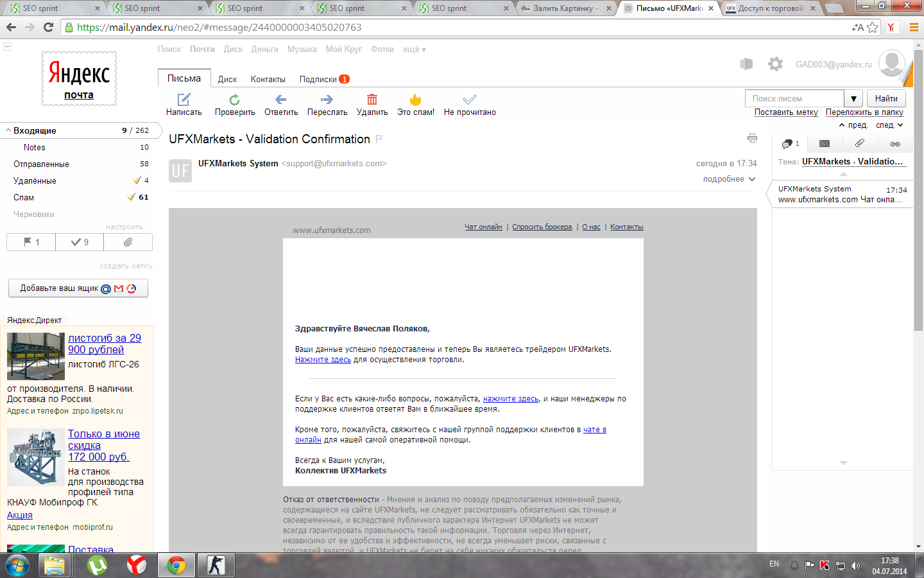Click the Проверить refresh mail icon

235,100
